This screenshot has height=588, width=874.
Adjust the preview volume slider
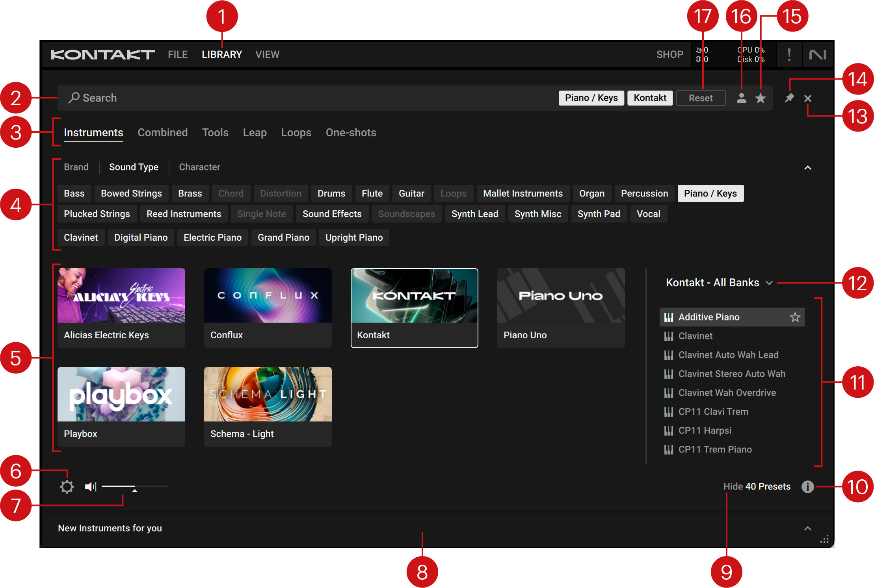tap(134, 487)
